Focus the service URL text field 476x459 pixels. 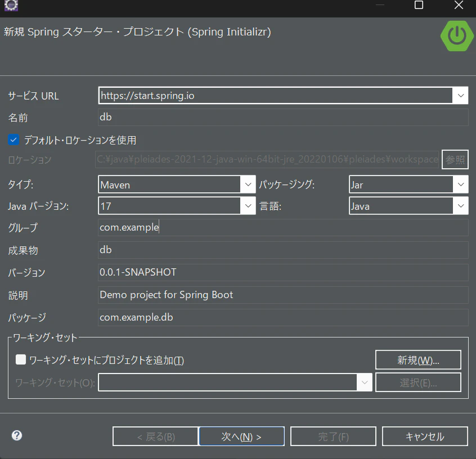tap(276, 96)
